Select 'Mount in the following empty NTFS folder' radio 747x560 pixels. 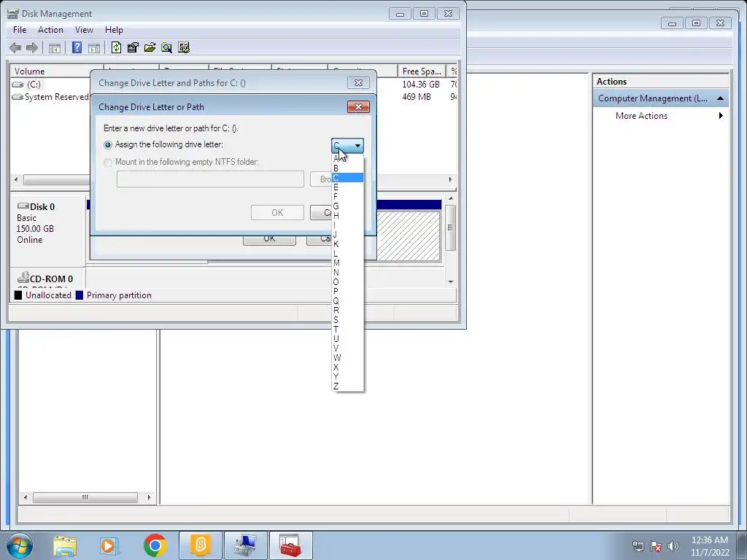(108, 163)
